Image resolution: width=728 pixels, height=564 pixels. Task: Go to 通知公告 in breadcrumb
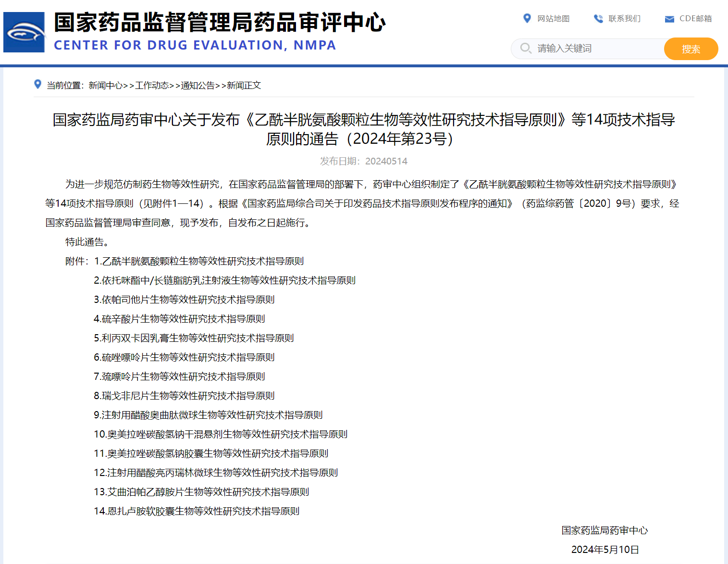[197, 86]
